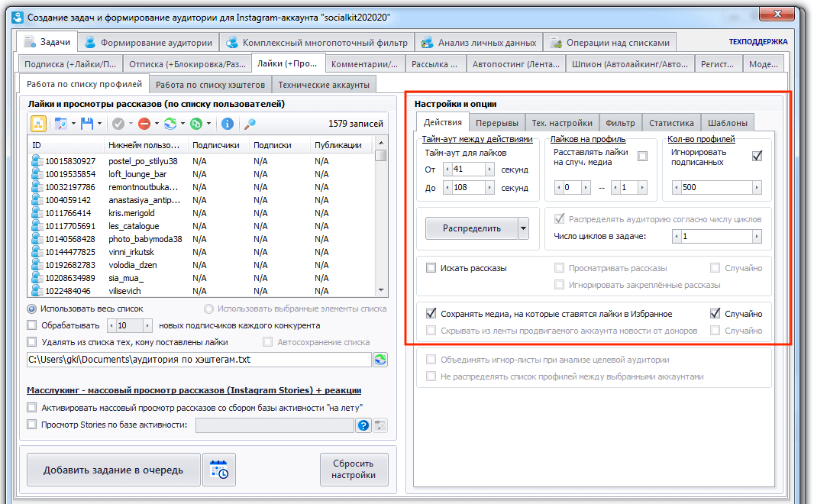Open the 'Фильтр' settings tab

[x=620, y=123]
